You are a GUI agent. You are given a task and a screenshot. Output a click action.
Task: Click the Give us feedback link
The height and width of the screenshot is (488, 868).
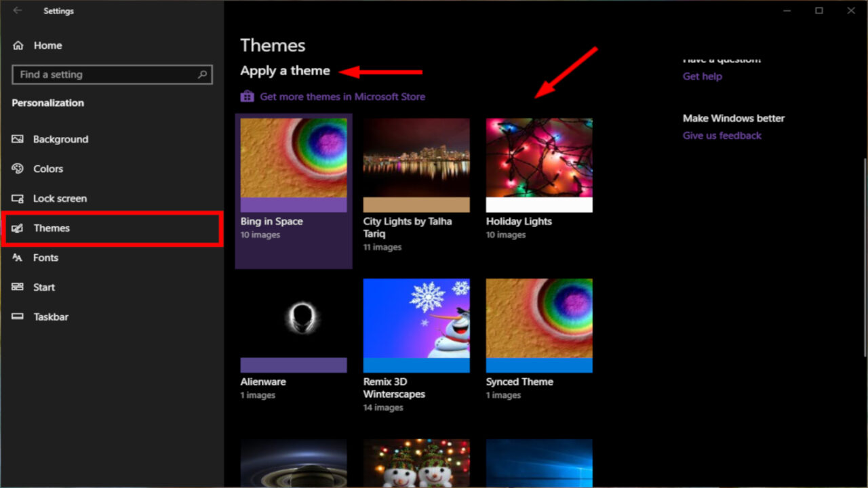click(722, 135)
